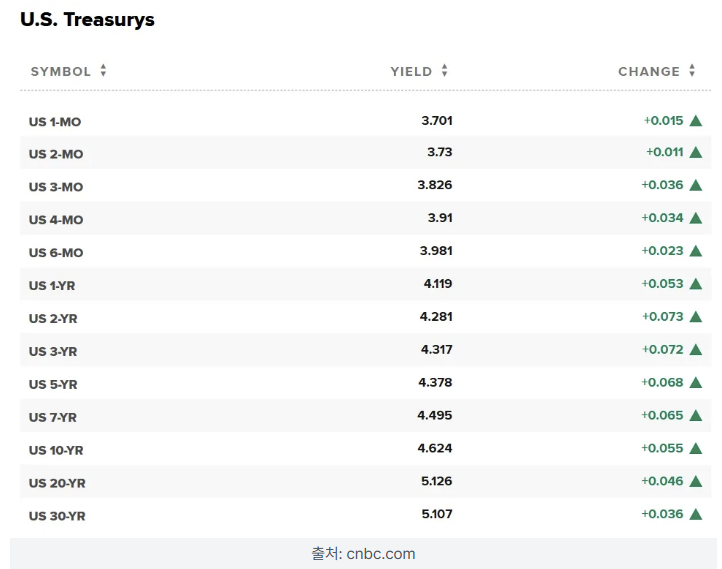Viewport: 722px width, 569px height.
Task: Open the US 5-YR symbol link
Action: (53, 384)
